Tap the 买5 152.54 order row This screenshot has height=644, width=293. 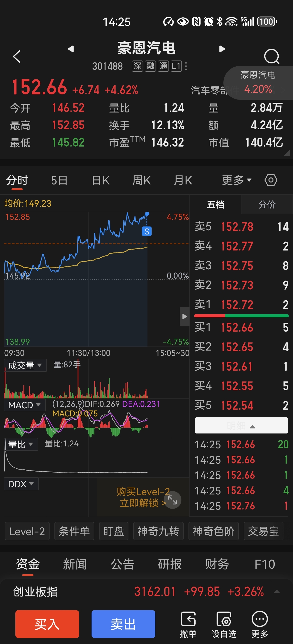point(241,405)
